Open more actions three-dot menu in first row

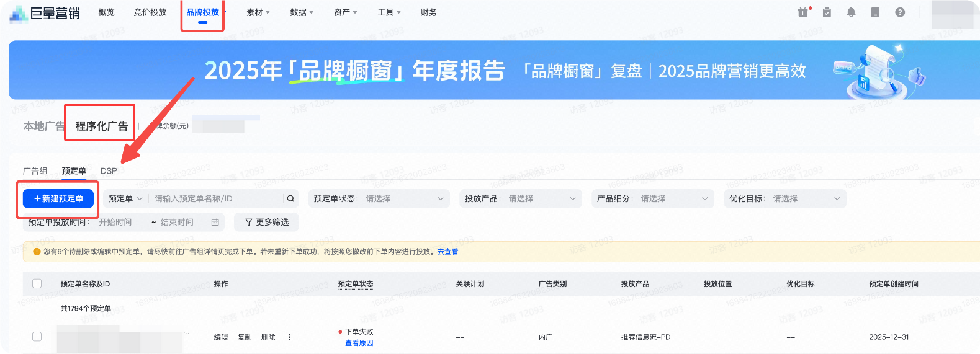point(289,337)
